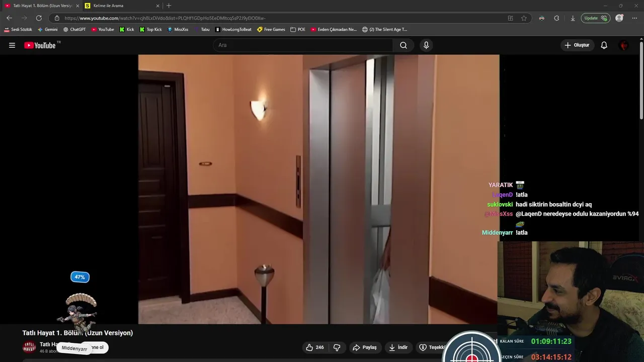The image size is (644, 362).
Task: Open browser extensions icon
Action: tap(556, 18)
